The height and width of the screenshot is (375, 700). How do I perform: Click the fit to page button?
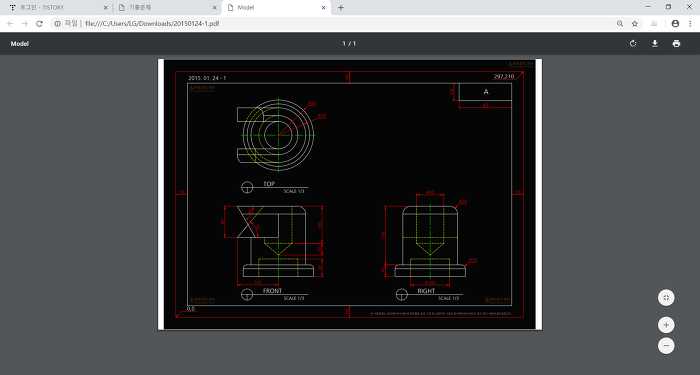[x=666, y=298]
